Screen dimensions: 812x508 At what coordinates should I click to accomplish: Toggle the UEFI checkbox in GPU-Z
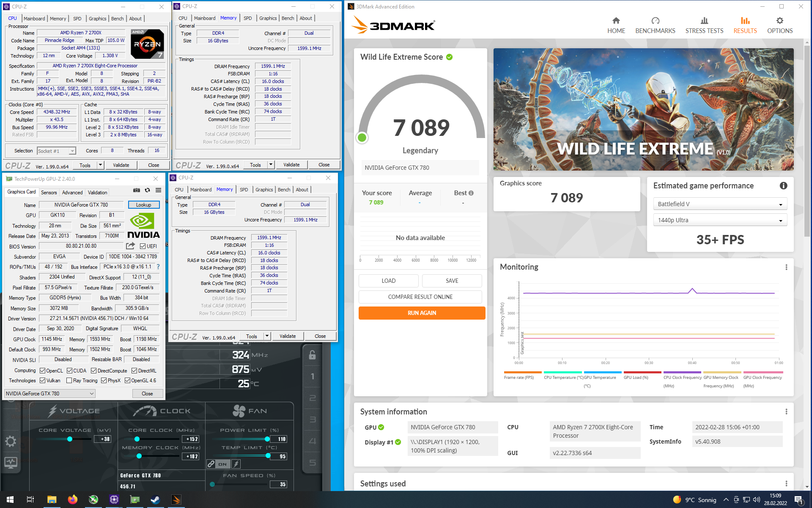(x=143, y=246)
